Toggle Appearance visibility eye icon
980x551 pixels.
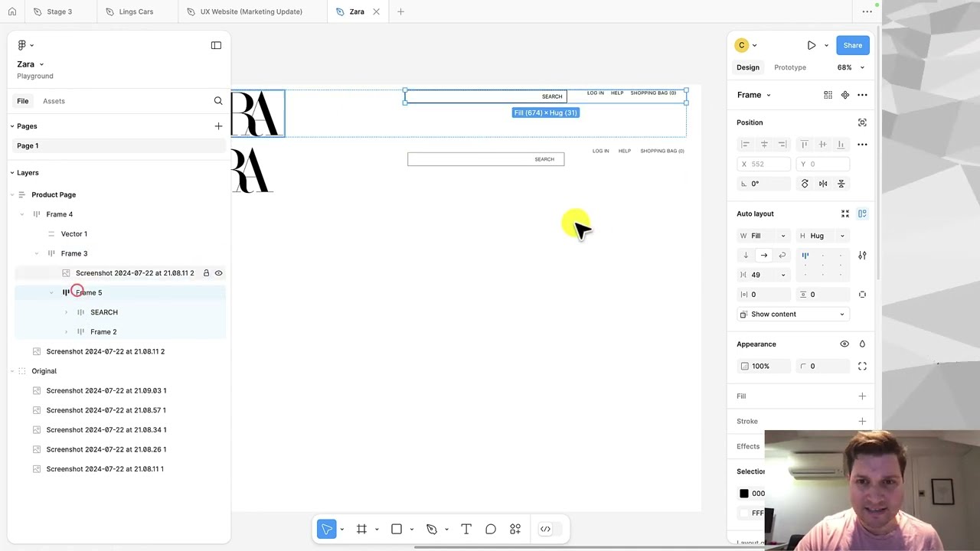tap(844, 344)
